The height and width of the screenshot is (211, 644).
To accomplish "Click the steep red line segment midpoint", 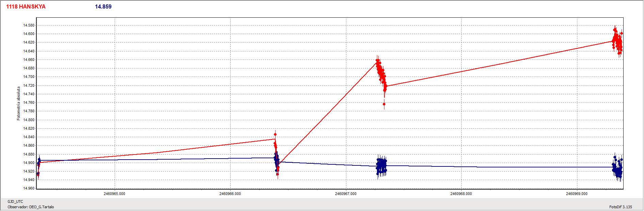I will pos(328,112).
